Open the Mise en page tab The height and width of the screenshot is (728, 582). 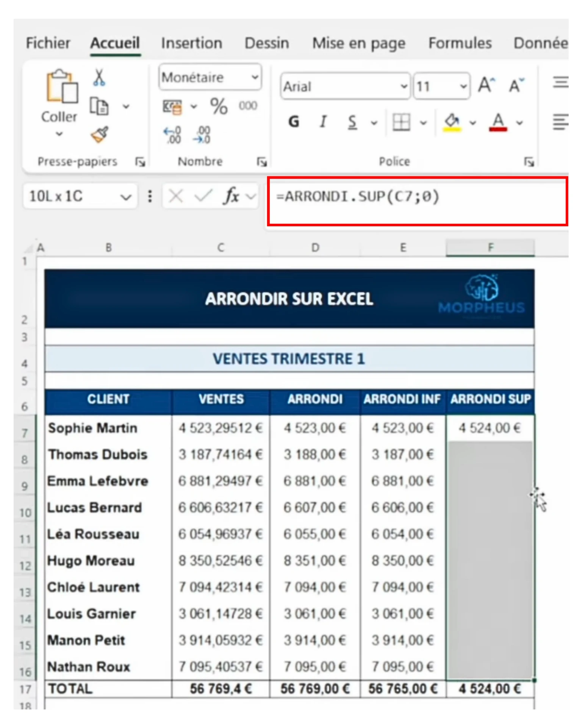point(359,44)
